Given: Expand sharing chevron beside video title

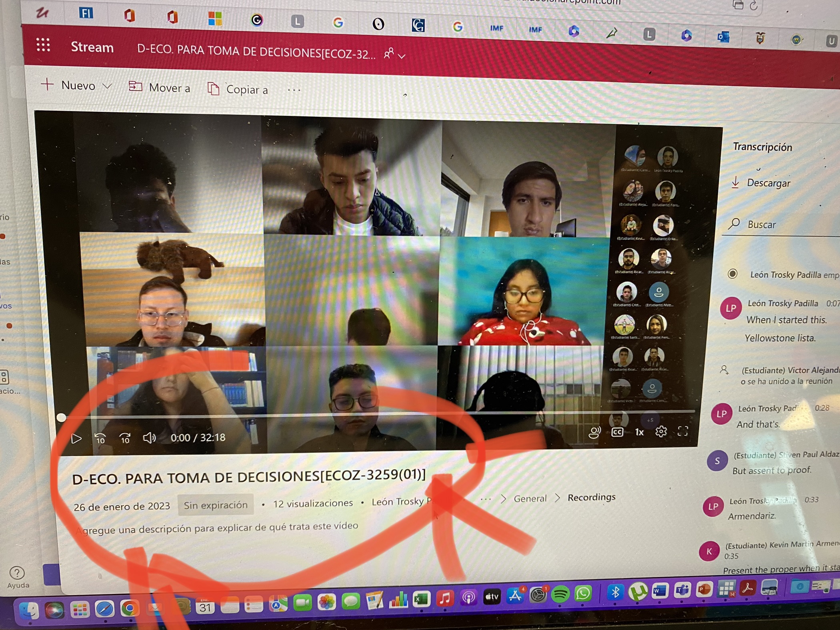Looking at the screenshot, I should [402, 56].
